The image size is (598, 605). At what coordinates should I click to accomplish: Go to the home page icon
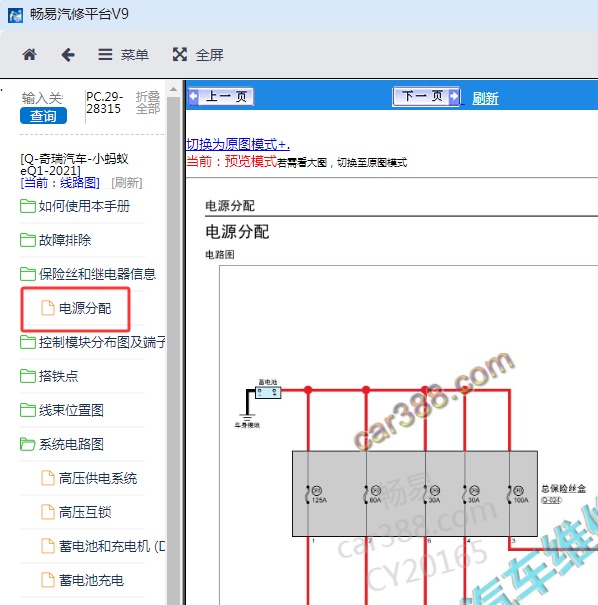click(29, 55)
